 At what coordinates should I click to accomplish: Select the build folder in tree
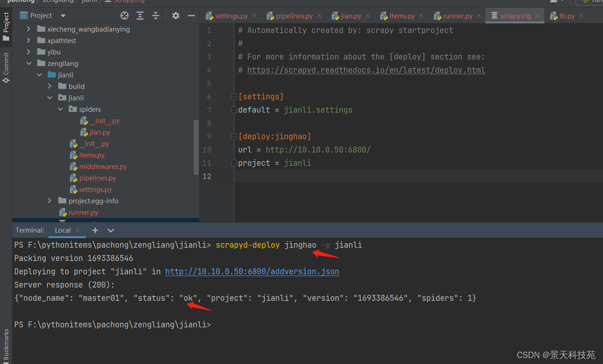(x=76, y=86)
